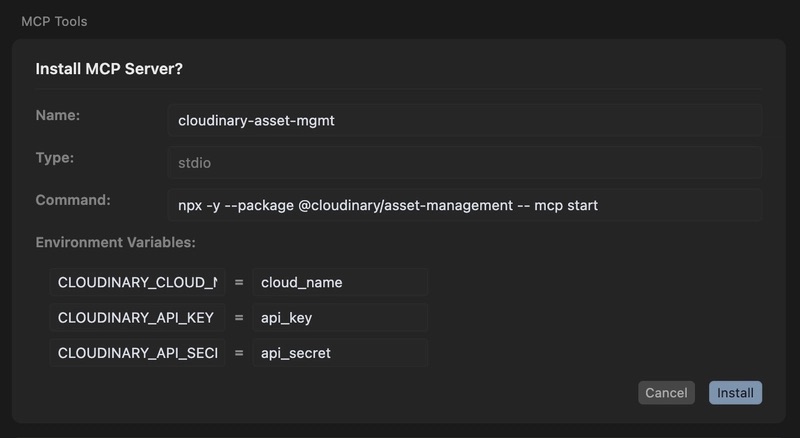Select the CLOUDINARY_API_KEY variable key field
Image resolution: width=800 pixels, height=438 pixels.
[x=138, y=318]
